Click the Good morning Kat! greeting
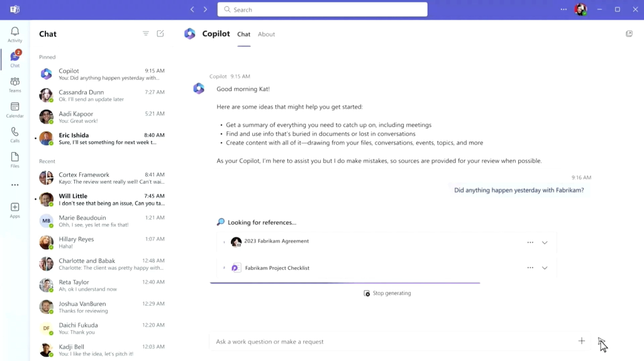This screenshot has width=644, height=361. pyautogui.click(x=243, y=89)
